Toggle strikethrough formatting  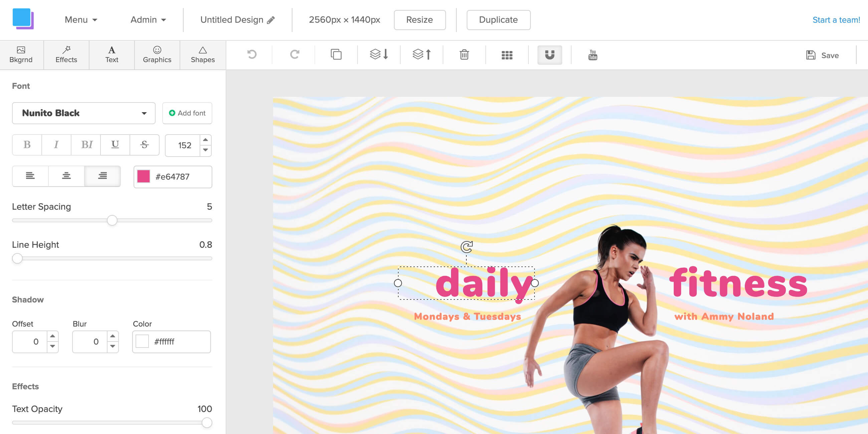click(145, 145)
